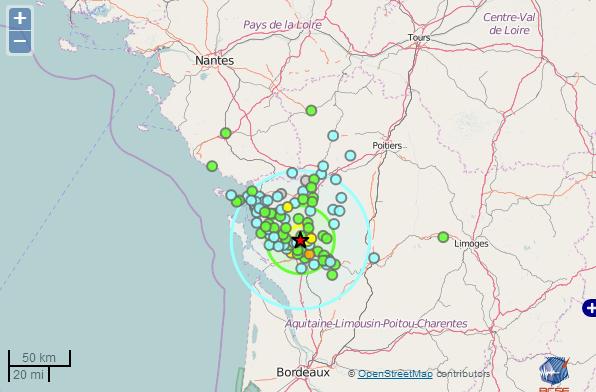Expand the layer switcher plus button
596x392 pixels.
[x=590, y=308]
